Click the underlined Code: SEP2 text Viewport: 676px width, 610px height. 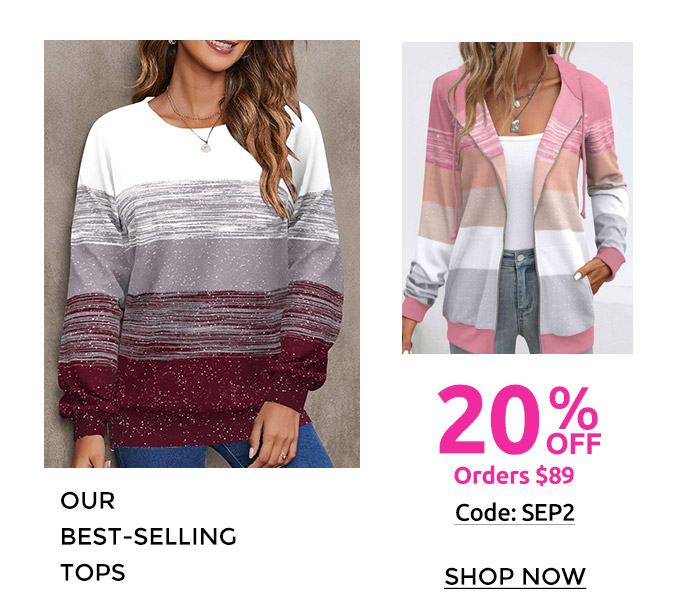[515, 513]
